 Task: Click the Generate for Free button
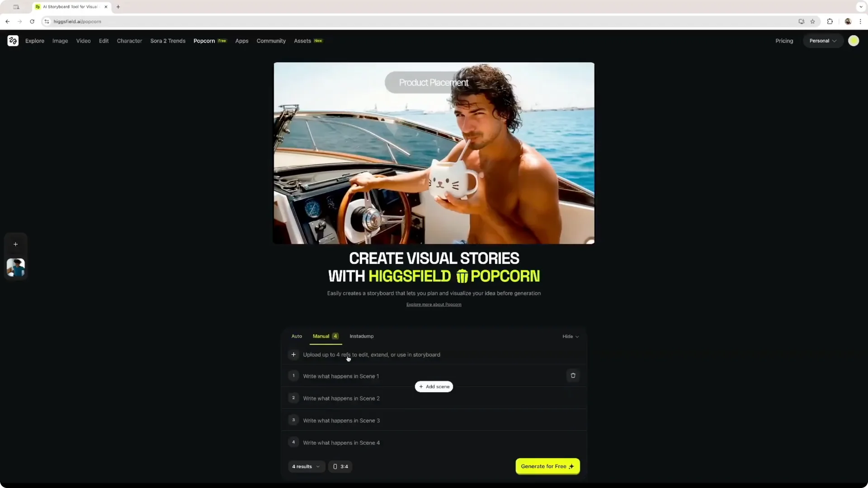[547, 466]
